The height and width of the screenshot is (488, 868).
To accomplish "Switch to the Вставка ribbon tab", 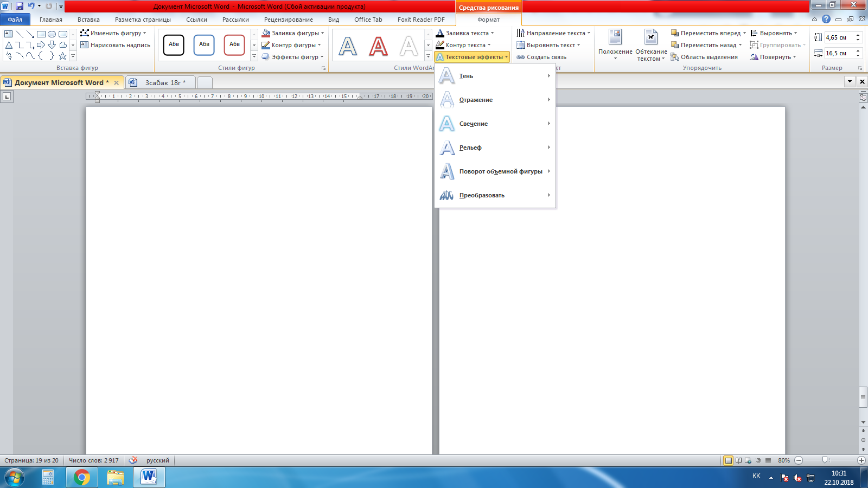I will click(x=88, y=20).
